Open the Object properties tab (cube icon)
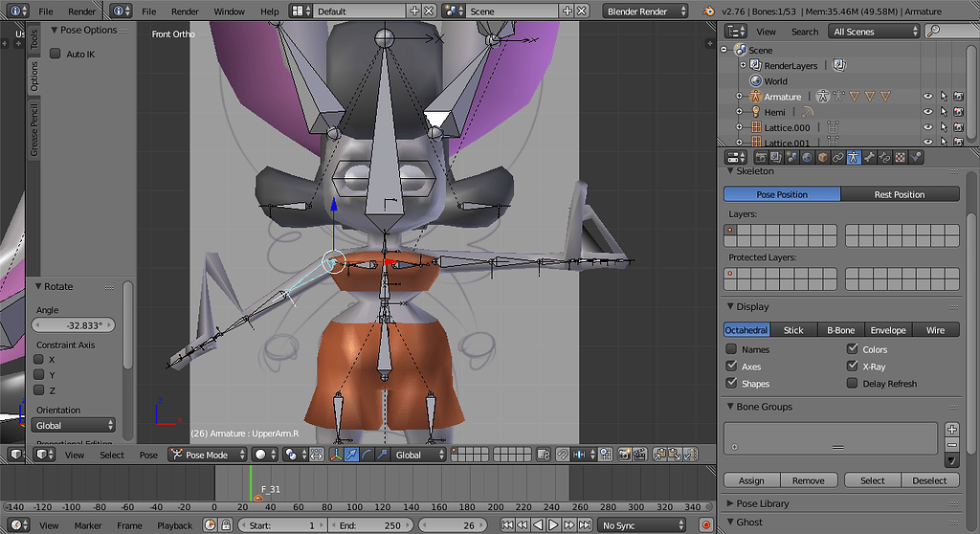 click(822, 158)
